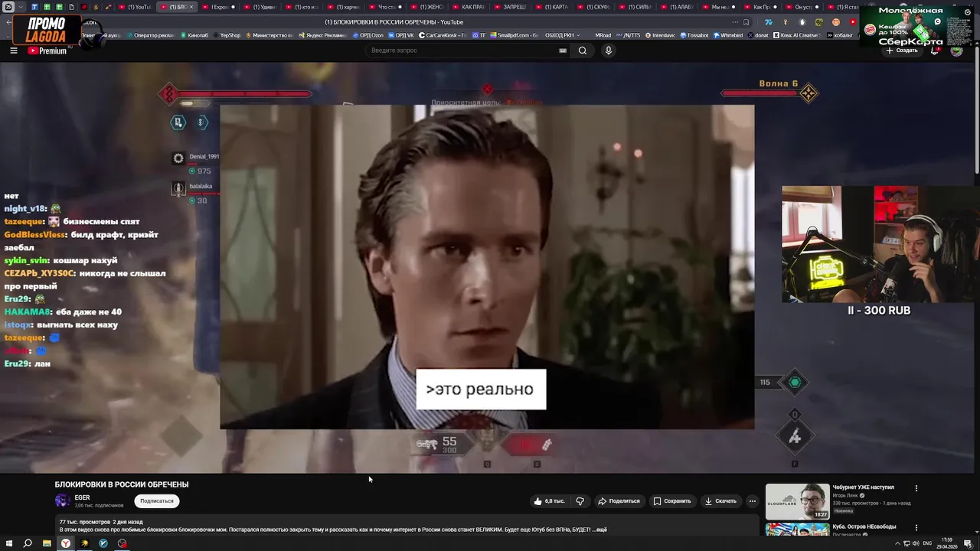980x551 pixels.
Task: Open ОРД Ozon bookmark
Action: tap(368, 35)
